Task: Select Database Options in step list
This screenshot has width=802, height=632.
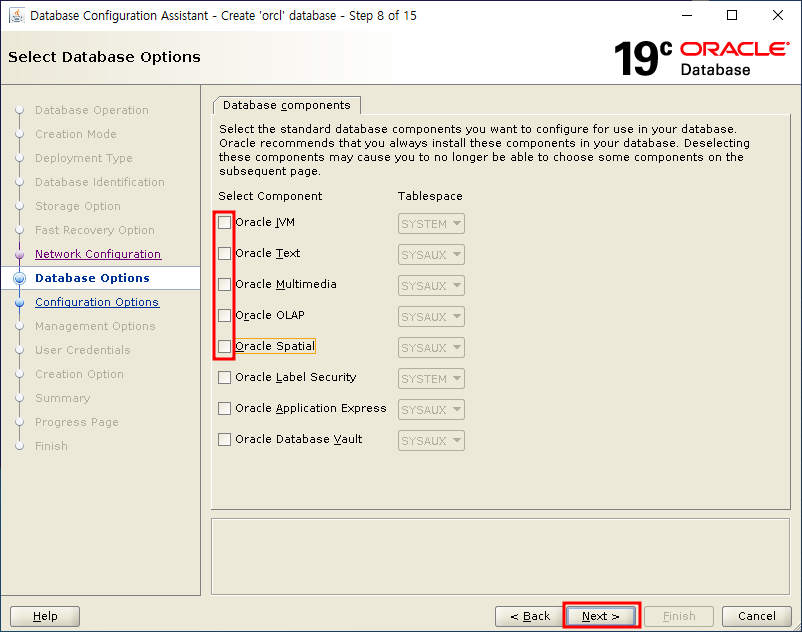Action: point(92,278)
